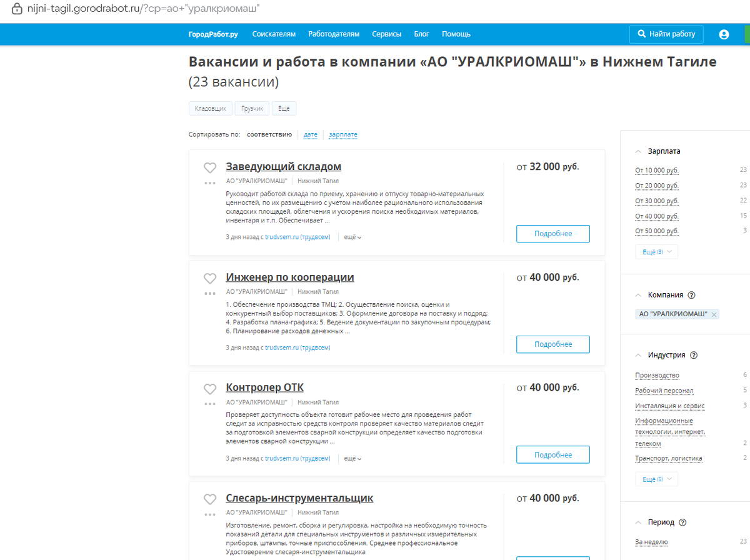This screenshot has height=560, width=750.
Task: Open three-dots menu for Слесарь-инструментальщик
Action: (210, 515)
